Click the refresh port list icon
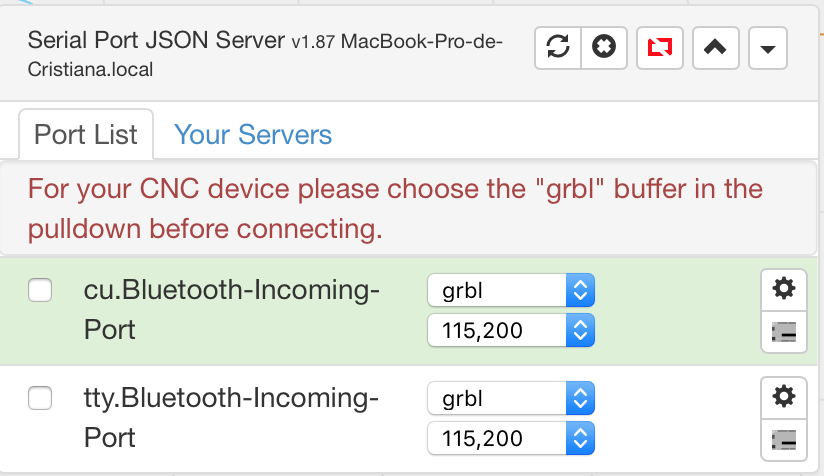Viewport: 824px width, 476px height. tap(559, 48)
